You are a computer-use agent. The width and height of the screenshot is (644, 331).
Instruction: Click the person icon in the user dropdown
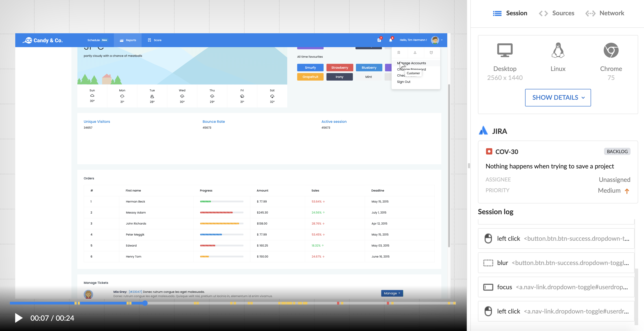415,53
